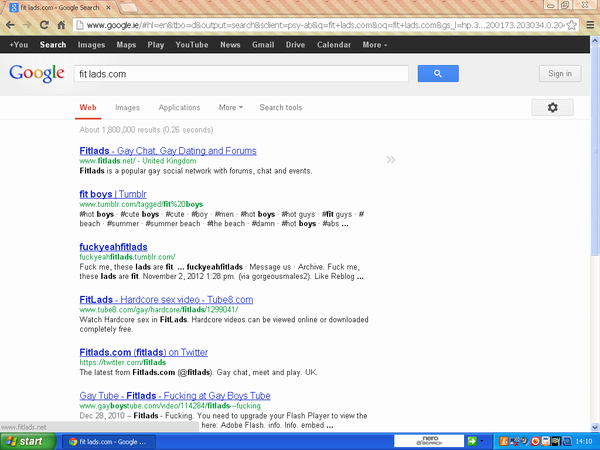This screenshot has width=600, height=450.
Task: Open the home page icon
Action: (x=61, y=25)
